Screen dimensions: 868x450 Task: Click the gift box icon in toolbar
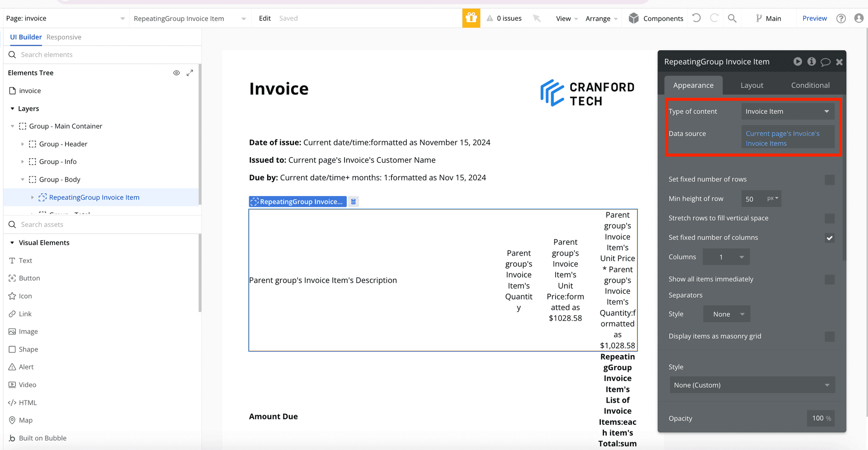pyautogui.click(x=471, y=18)
